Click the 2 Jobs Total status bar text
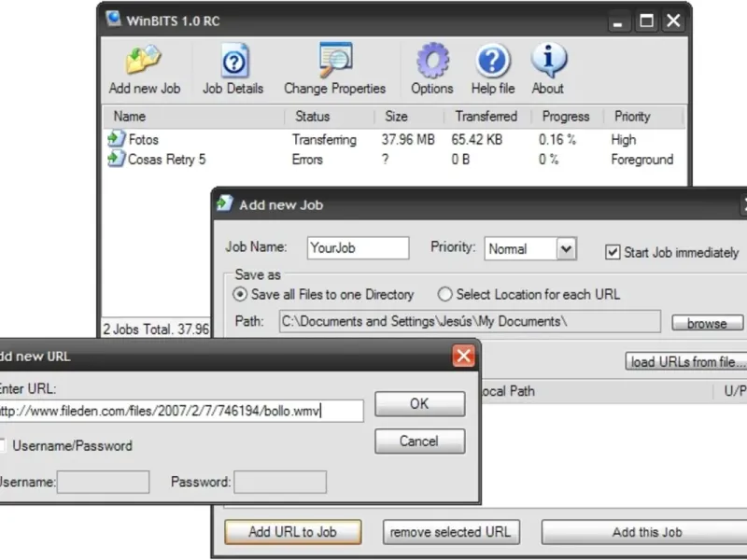 156,329
